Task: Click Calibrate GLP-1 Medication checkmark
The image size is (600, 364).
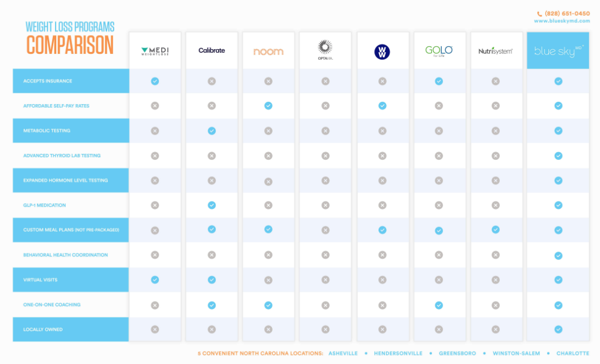Action: point(212,205)
